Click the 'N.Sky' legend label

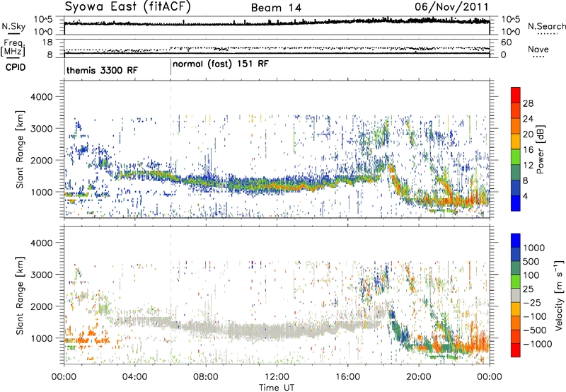pos(13,26)
